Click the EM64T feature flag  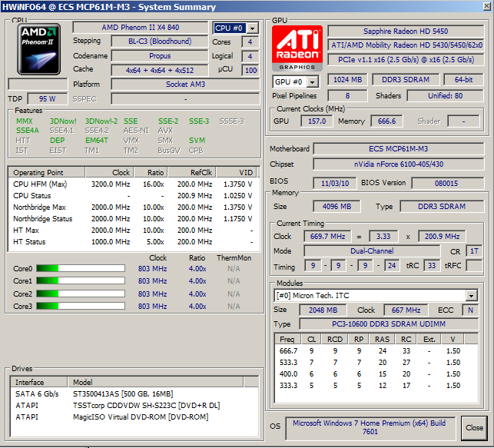coord(96,141)
